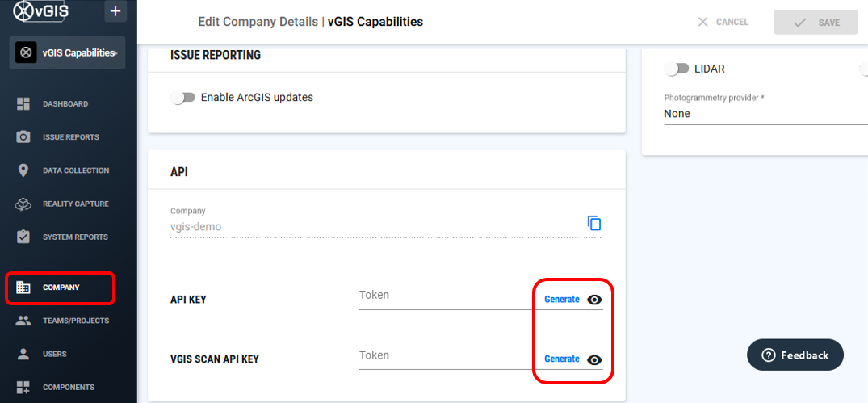Click the Dashboard grid icon

tap(23, 104)
